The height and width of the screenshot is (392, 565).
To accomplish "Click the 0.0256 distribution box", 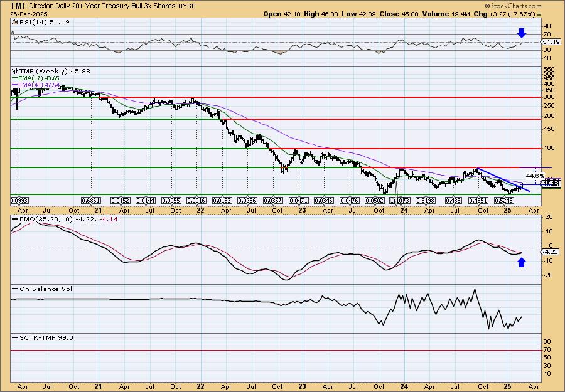I will pyautogui.click(x=247, y=200).
